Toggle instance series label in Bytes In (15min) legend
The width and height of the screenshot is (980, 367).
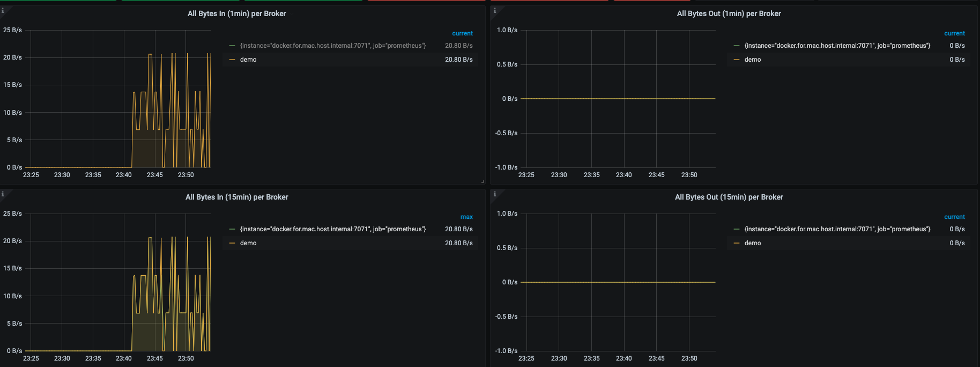pos(332,229)
